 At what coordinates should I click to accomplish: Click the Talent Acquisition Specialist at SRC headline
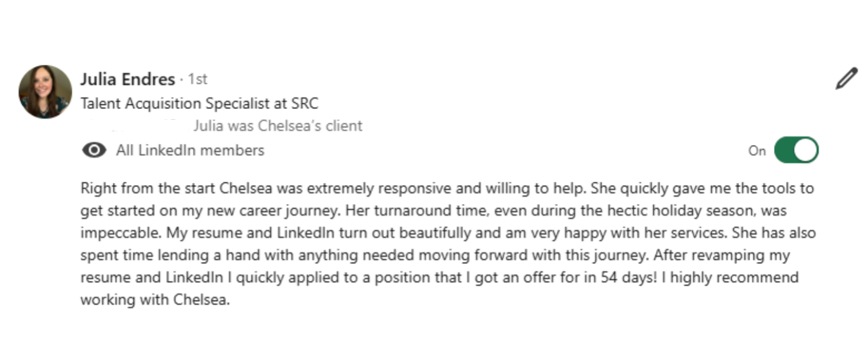pyautogui.click(x=199, y=104)
